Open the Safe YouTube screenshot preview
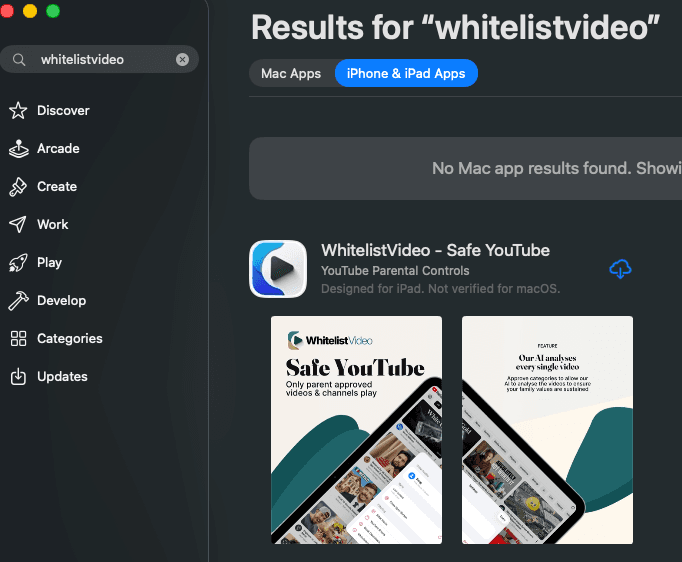This screenshot has height=562, width=682. (x=356, y=430)
